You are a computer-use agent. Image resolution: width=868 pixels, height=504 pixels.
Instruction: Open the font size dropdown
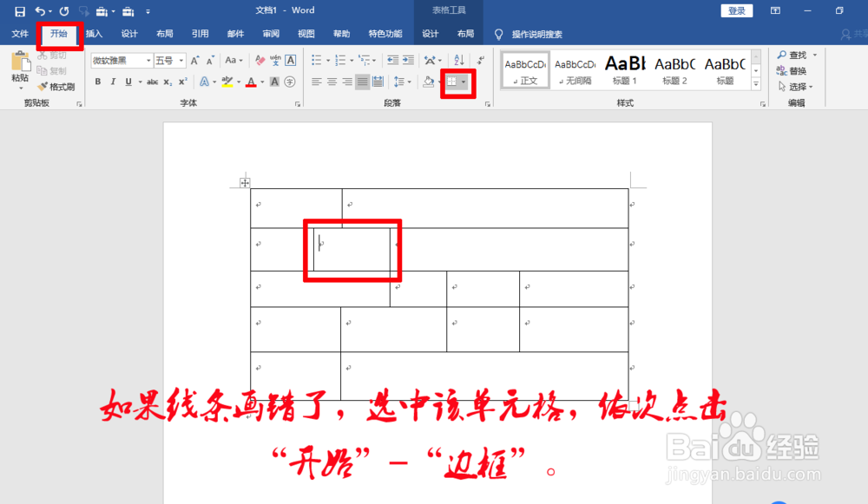coord(181,60)
